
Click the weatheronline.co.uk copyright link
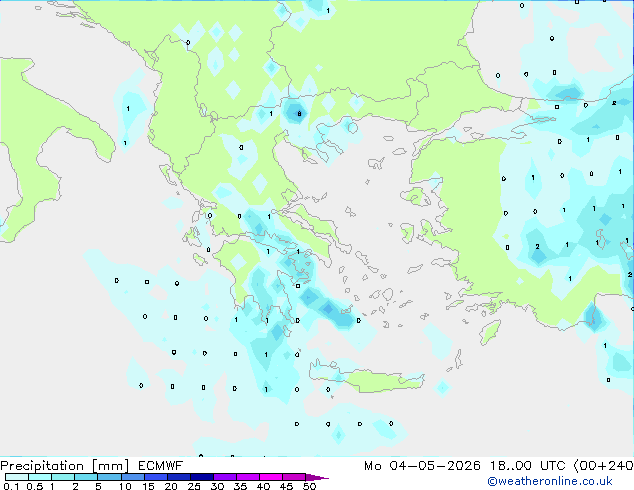click(x=549, y=481)
